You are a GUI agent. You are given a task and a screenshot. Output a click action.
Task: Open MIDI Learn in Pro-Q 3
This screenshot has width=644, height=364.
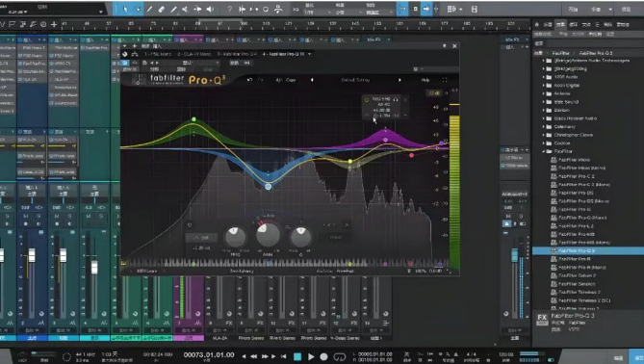click(146, 272)
